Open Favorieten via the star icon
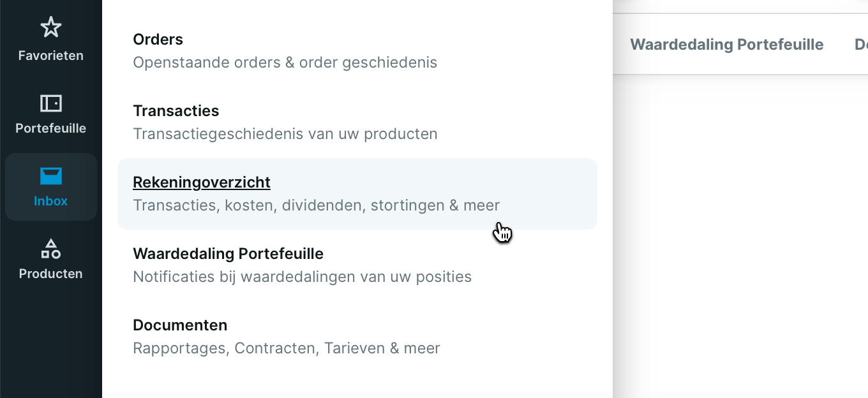868x398 pixels. 50,27
